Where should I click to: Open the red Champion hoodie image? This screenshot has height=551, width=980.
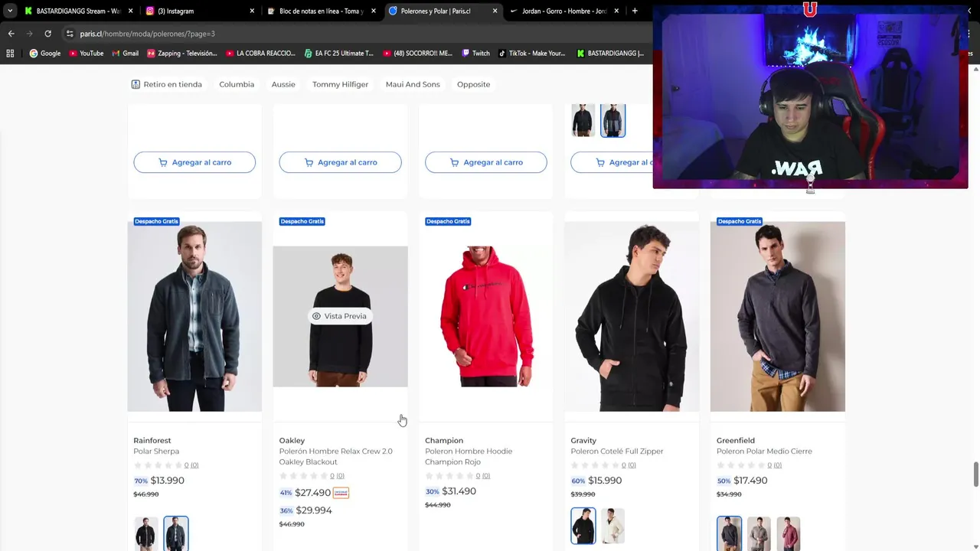point(486,316)
